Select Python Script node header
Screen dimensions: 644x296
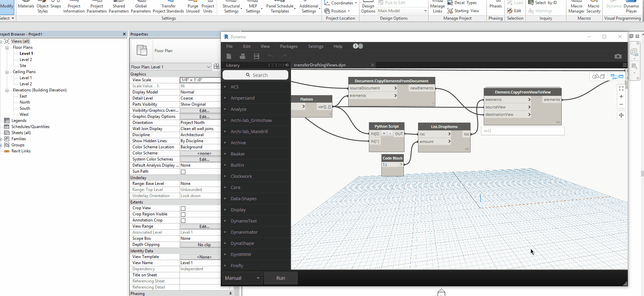click(x=387, y=126)
